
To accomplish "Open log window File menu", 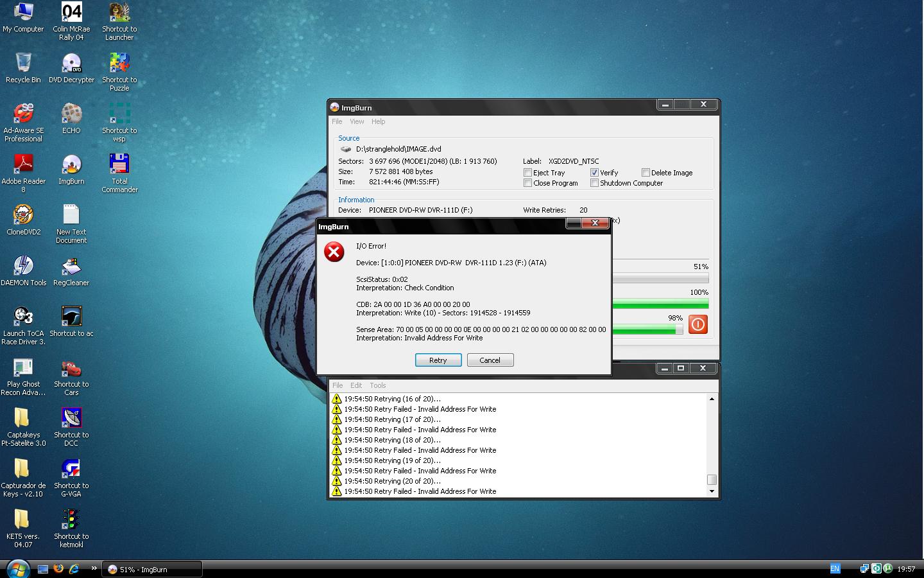I will click(x=338, y=385).
